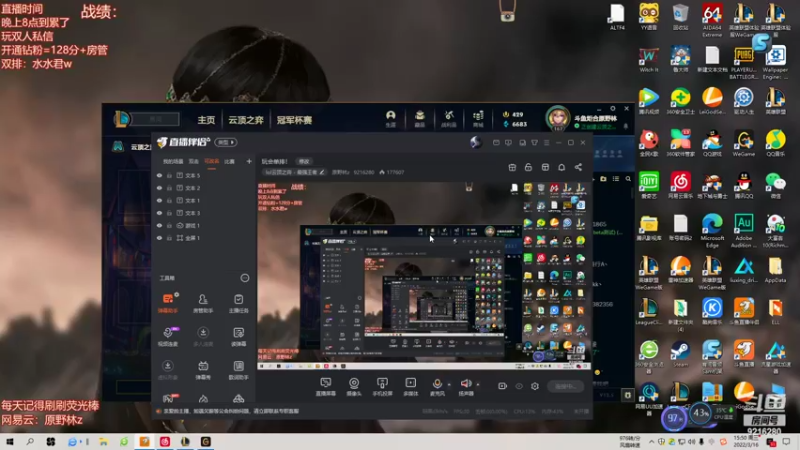The height and width of the screenshot is (450, 800).
Task: Open PLAYERUNKNOWN'S BATTLEGROUNDS desktop shortcut
Action: click(744, 63)
